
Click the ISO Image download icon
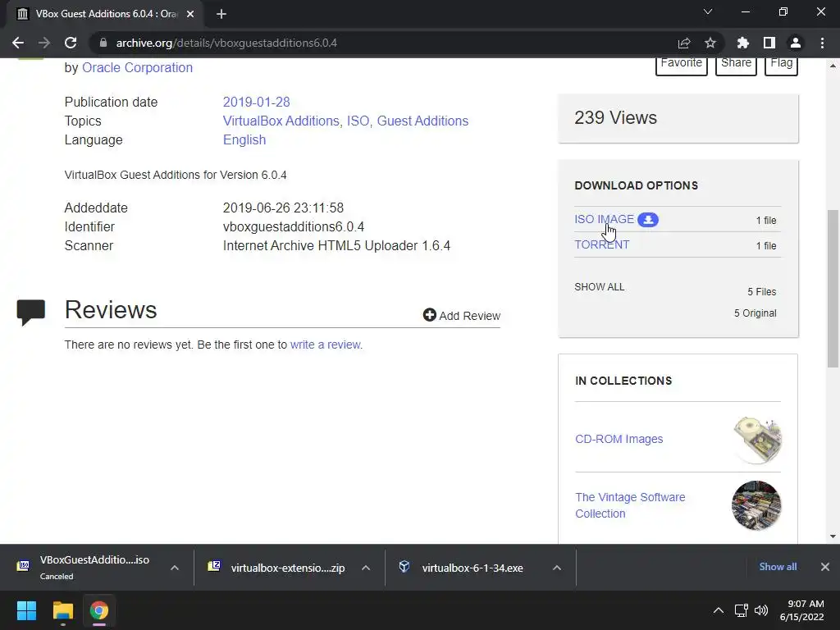tap(648, 220)
